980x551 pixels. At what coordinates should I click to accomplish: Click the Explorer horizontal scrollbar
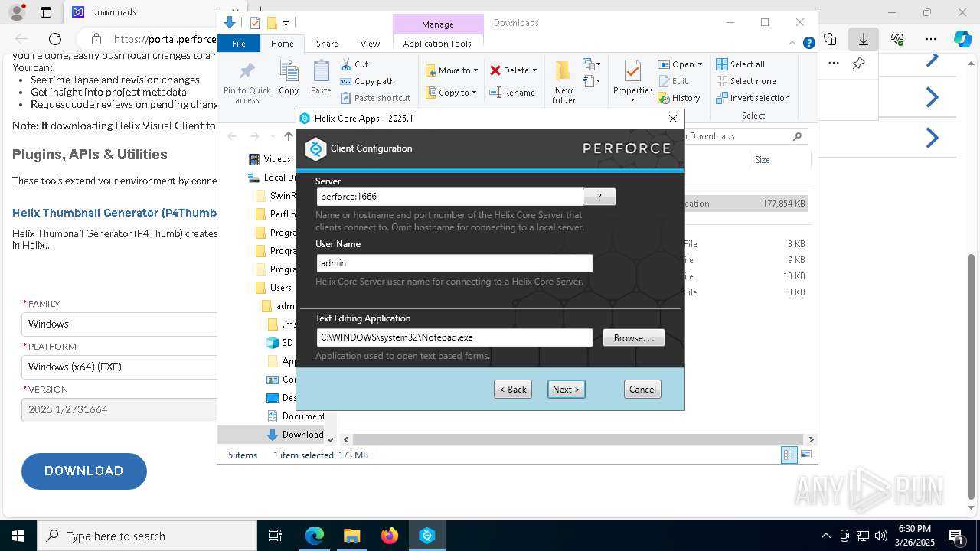578,439
